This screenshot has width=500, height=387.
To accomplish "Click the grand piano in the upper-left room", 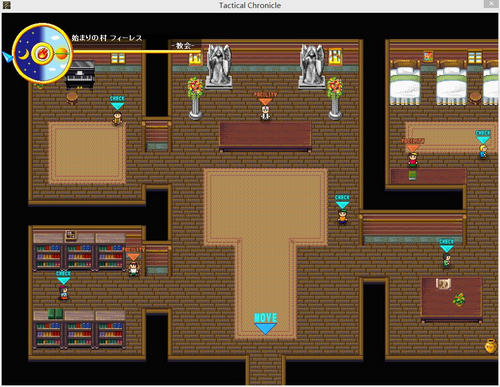I will pyautogui.click(x=80, y=75).
